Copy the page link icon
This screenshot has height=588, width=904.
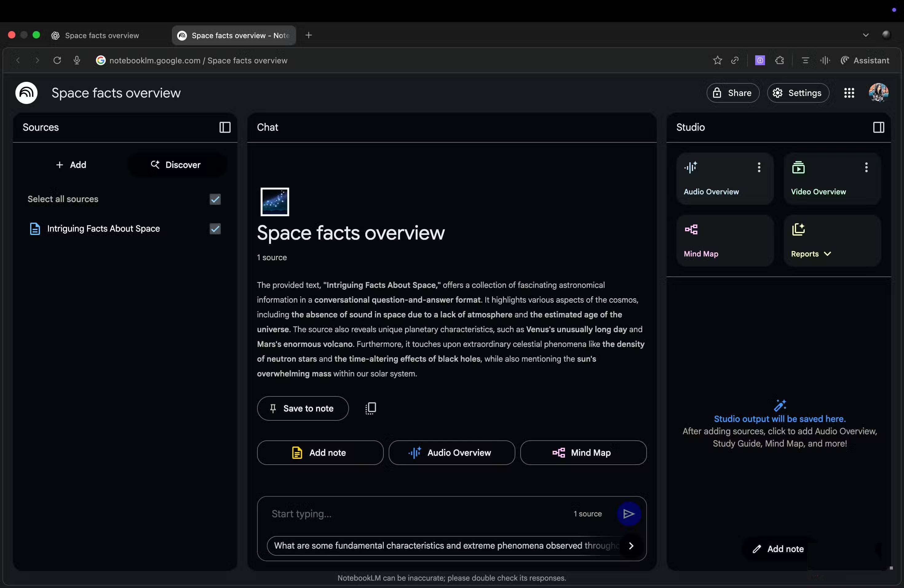click(735, 60)
